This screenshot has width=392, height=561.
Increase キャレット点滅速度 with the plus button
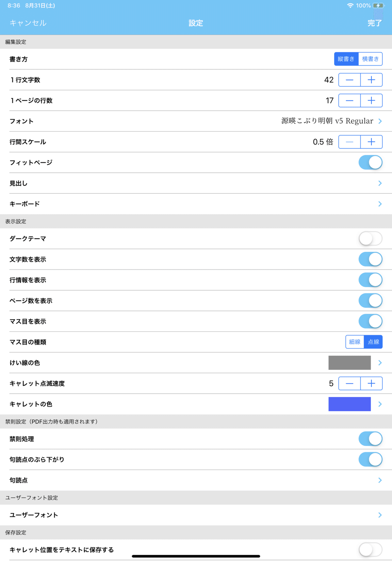tap(371, 383)
